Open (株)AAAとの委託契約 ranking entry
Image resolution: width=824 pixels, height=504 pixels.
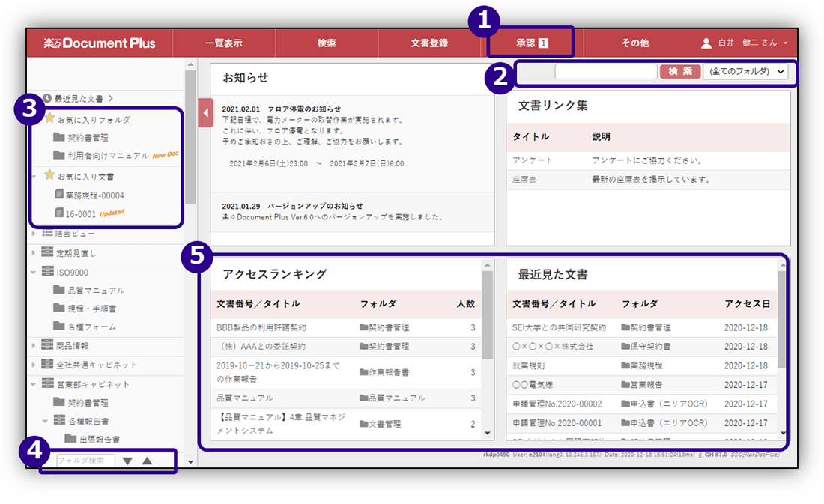261,346
